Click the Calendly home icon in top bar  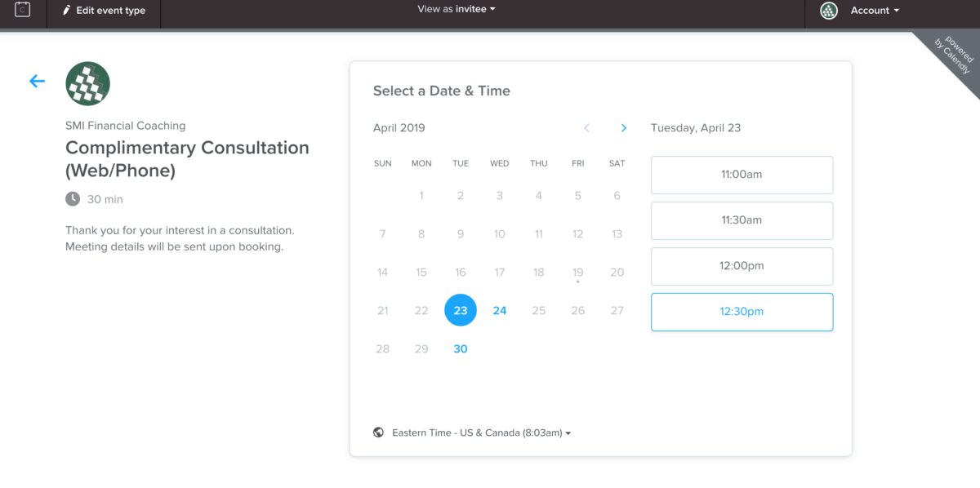(x=23, y=10)
